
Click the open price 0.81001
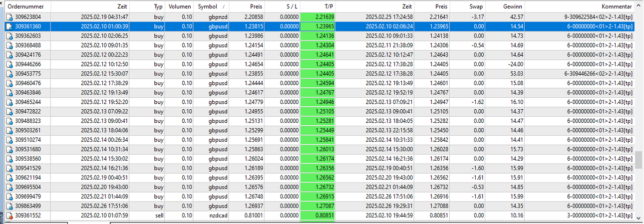(x=253, y=216)
